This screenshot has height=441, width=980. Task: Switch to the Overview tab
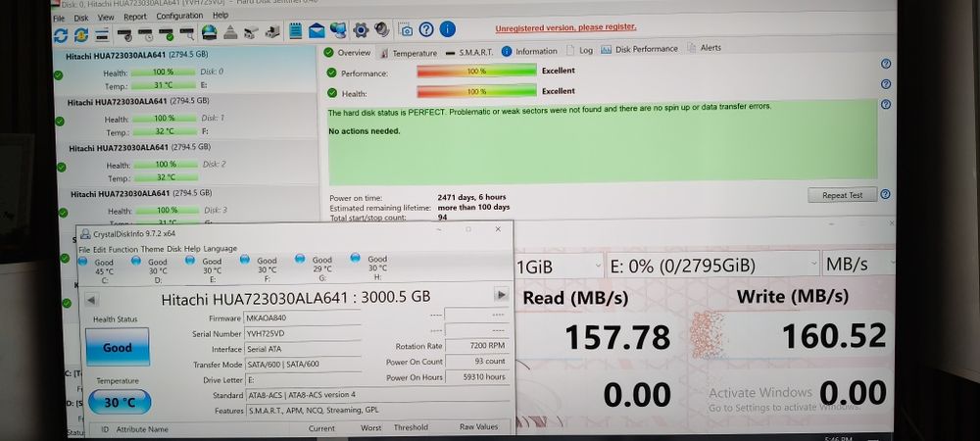tap(348, 53)
